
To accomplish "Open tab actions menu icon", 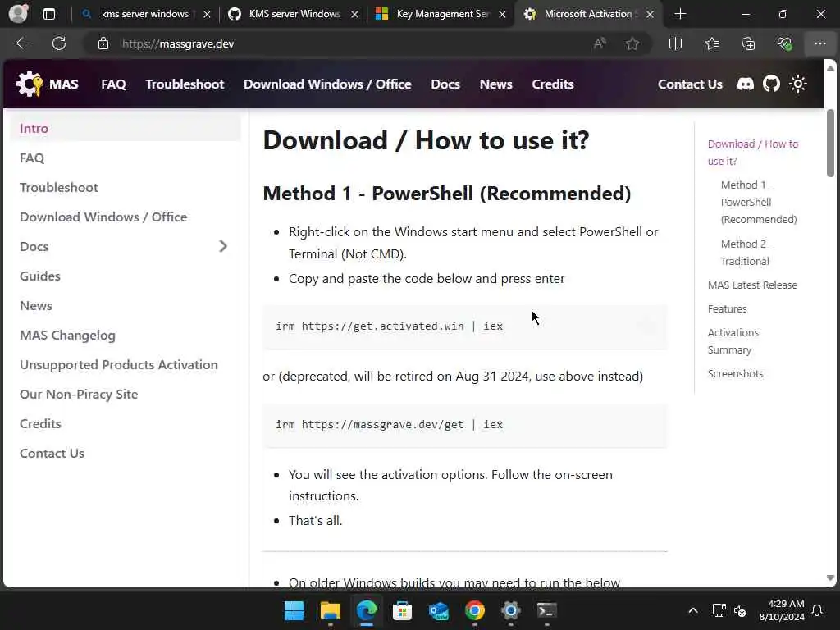I will tap(48, 14).
